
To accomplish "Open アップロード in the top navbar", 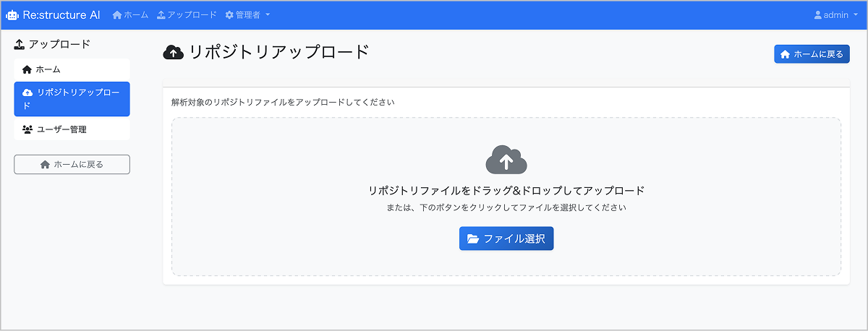I will click(187, 14).
